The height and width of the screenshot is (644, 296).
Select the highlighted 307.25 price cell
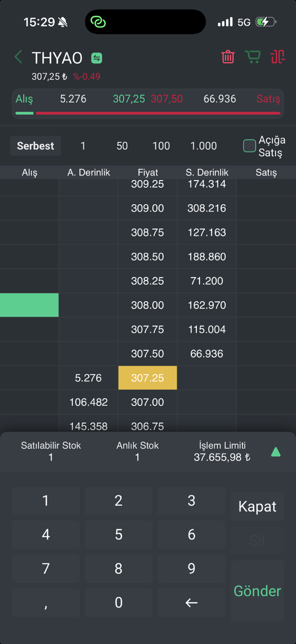pyautogui.click(x=147, y=378)
